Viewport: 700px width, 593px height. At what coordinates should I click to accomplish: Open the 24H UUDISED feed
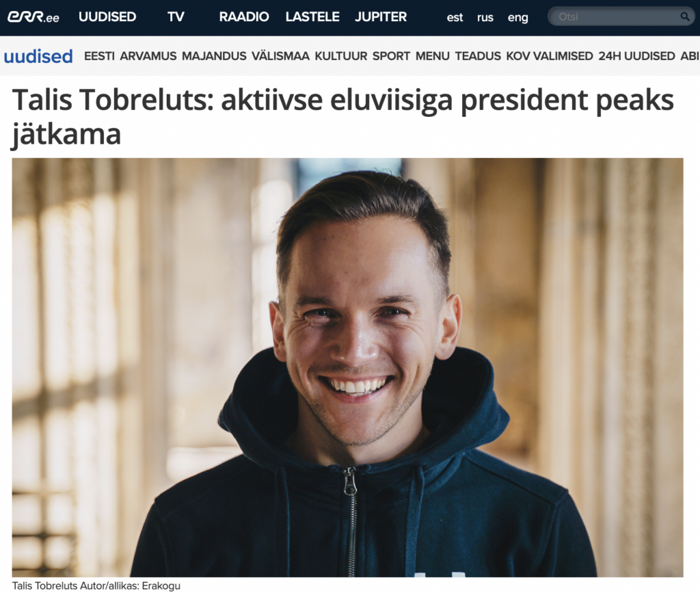[x=636, y=56]
